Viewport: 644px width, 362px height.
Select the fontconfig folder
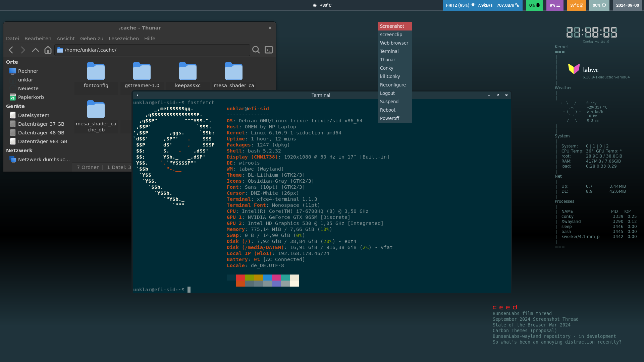click(x=96, y=75)
